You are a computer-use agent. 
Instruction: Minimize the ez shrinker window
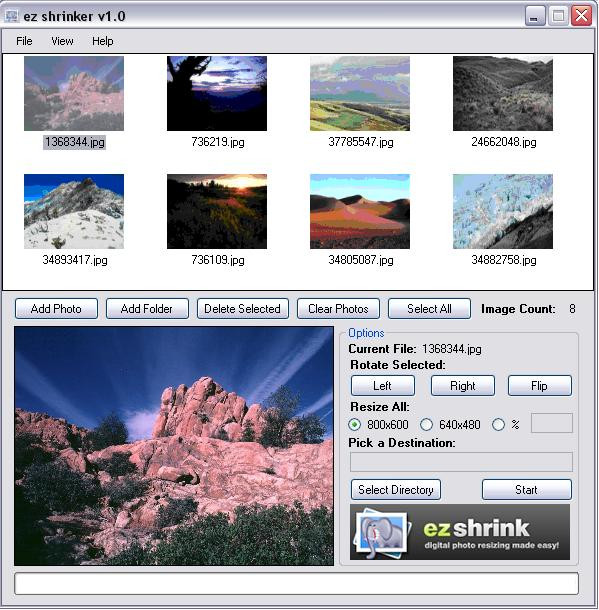pyautogui.click(x=535, y=16)
